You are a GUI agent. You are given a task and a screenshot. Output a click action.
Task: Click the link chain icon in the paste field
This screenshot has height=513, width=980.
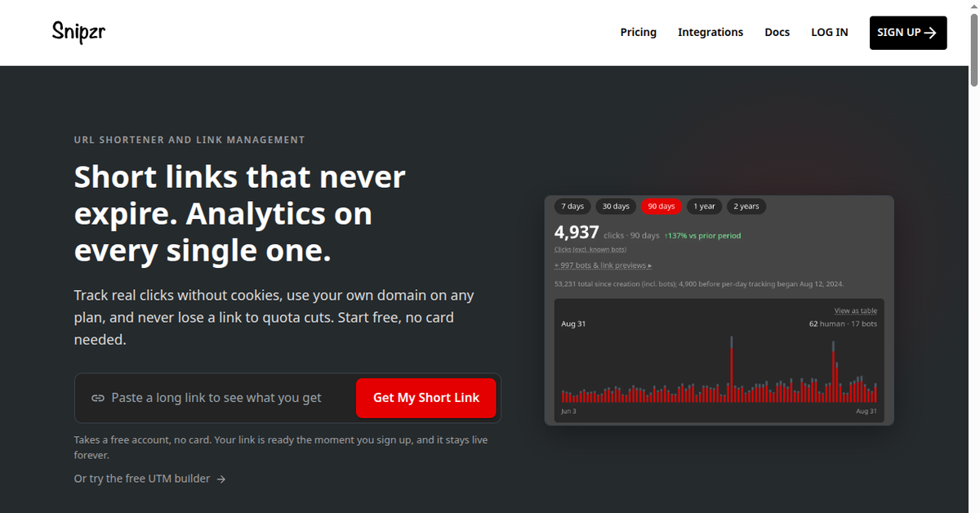pos(98,398)
